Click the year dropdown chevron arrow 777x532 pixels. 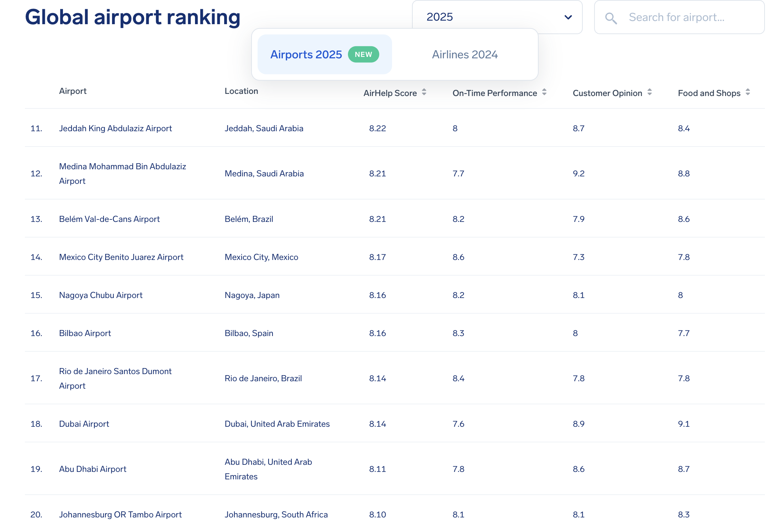[568, 17]
